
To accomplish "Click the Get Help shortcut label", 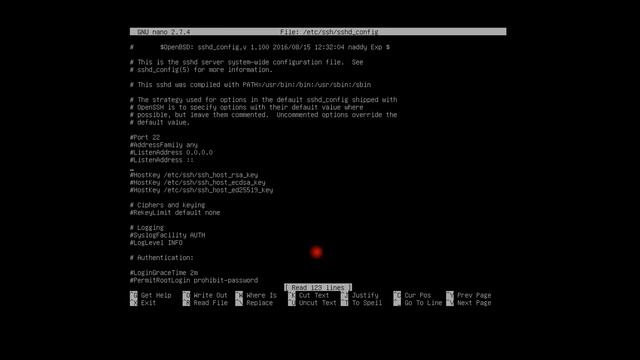I will 156,295.
